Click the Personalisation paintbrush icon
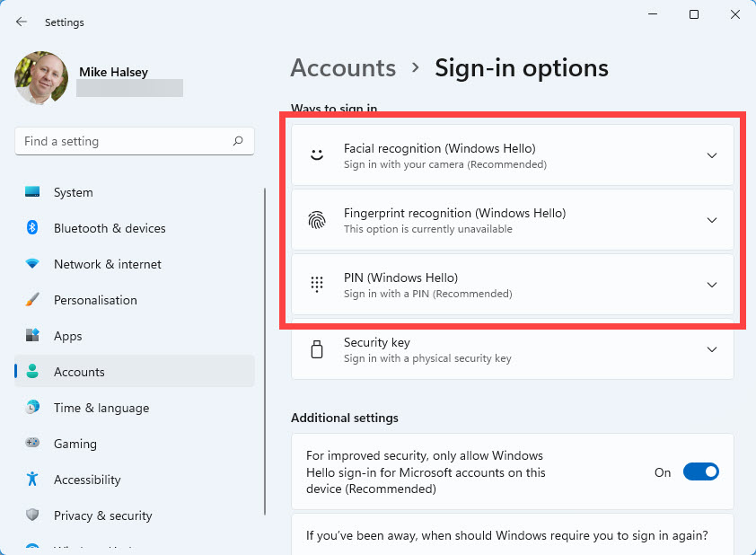Image resolution: width=756 pixels, height=555 pixels. coord(33,300)
